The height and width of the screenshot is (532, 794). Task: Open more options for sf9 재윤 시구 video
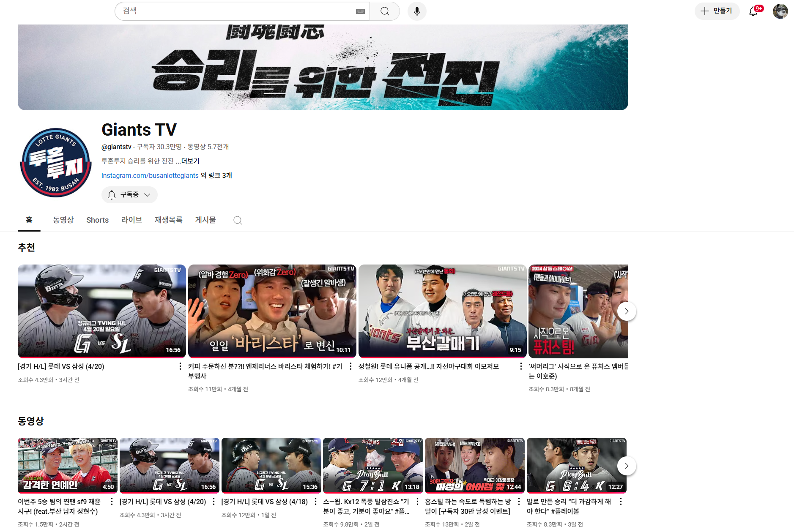pyautogui.click(x=112, y=502)
